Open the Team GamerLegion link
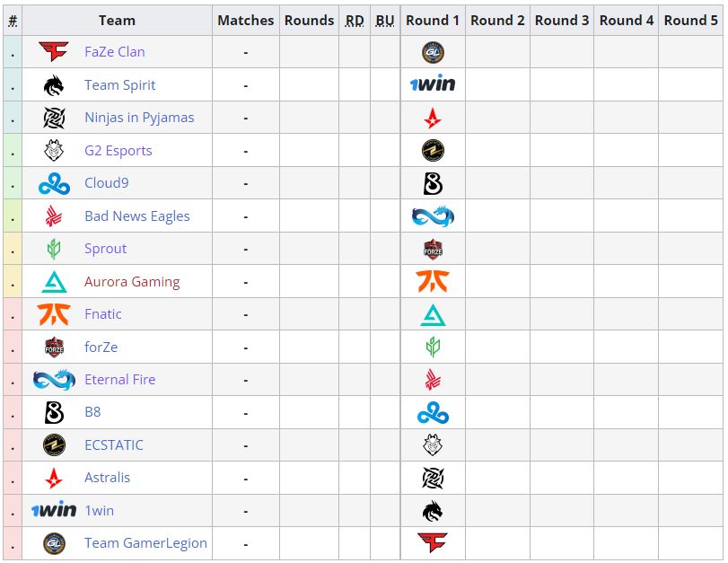Screen dimensions: 728x563 pyautogui.click(x=145, y=543)
